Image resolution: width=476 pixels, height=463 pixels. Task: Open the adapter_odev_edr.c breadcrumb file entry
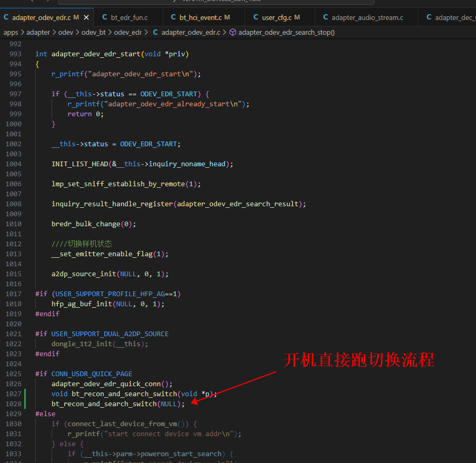[x=190, y=33]
